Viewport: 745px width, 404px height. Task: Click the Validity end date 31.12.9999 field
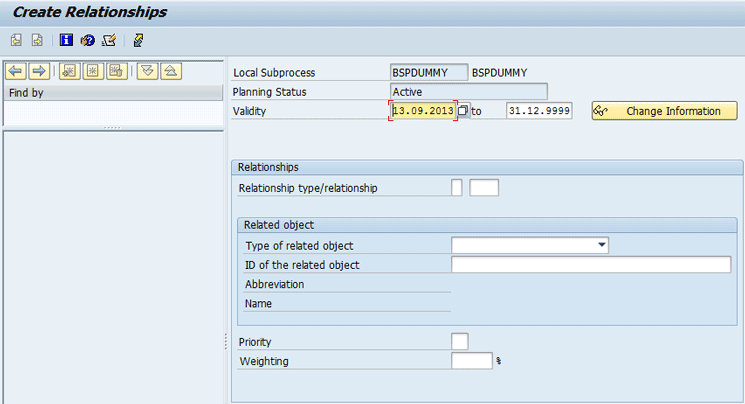click(x=539, y=111)
